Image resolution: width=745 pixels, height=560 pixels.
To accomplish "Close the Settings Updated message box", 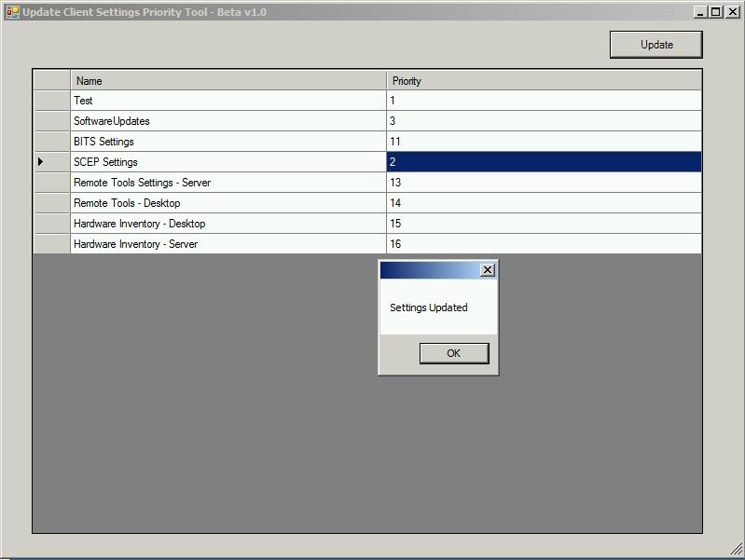I will [487, 270].
